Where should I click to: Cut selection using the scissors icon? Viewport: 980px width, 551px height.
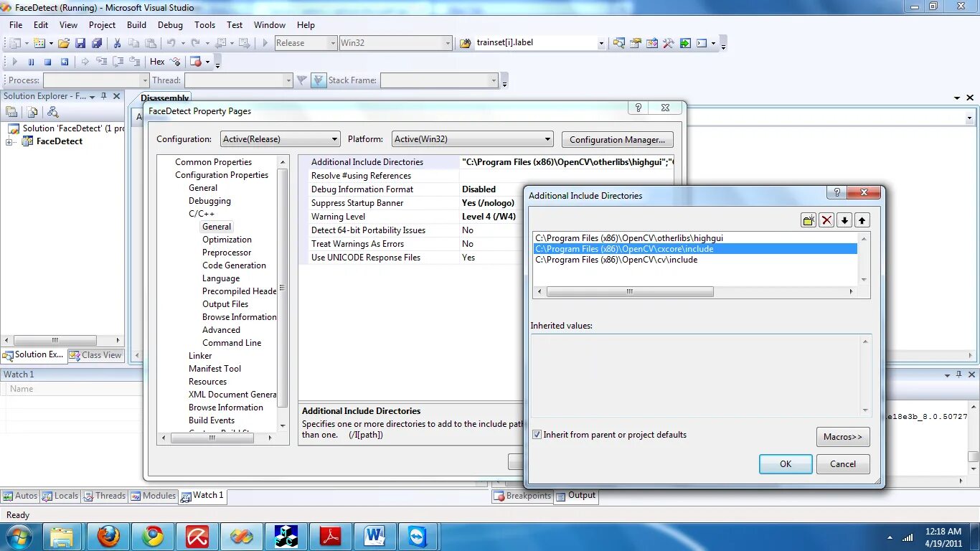(118, 43)
